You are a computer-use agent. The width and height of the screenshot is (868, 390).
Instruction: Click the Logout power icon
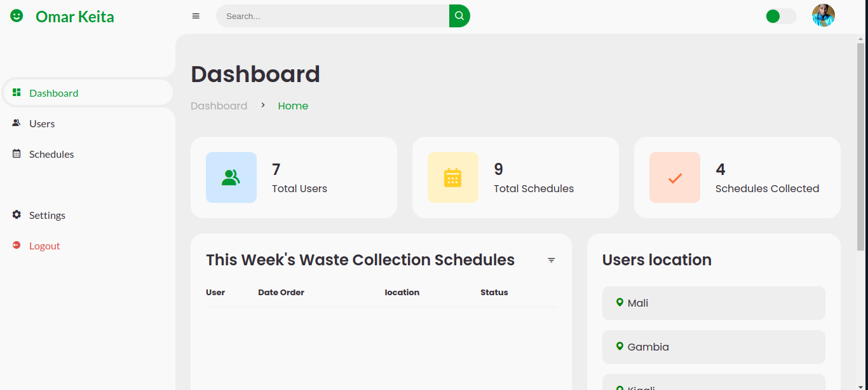coord(16,245)
